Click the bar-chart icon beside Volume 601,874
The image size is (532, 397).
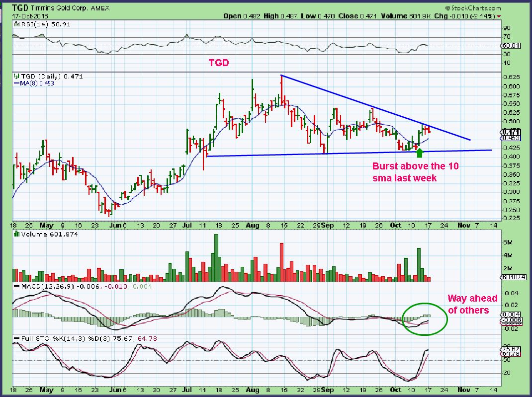[16, 234]
